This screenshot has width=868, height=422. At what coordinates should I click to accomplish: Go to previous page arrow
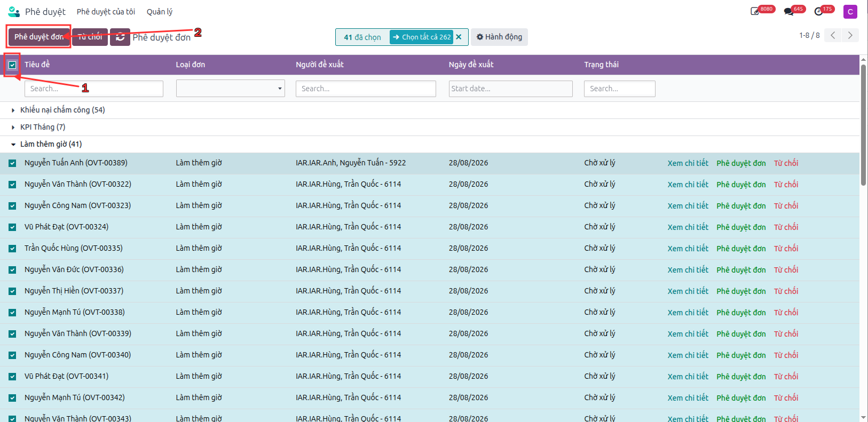833,35
